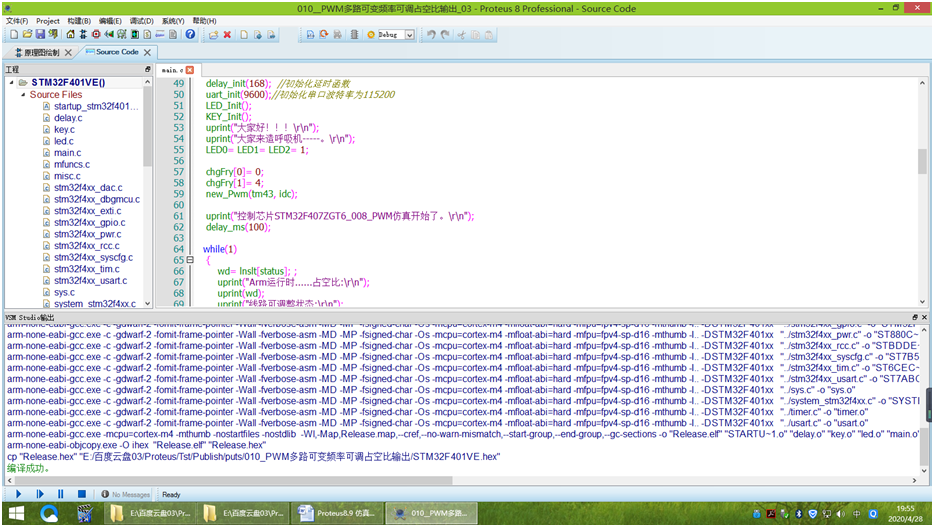Open the PCB Layout chip icon
The image size is (935, 527).
pos(96,35)
